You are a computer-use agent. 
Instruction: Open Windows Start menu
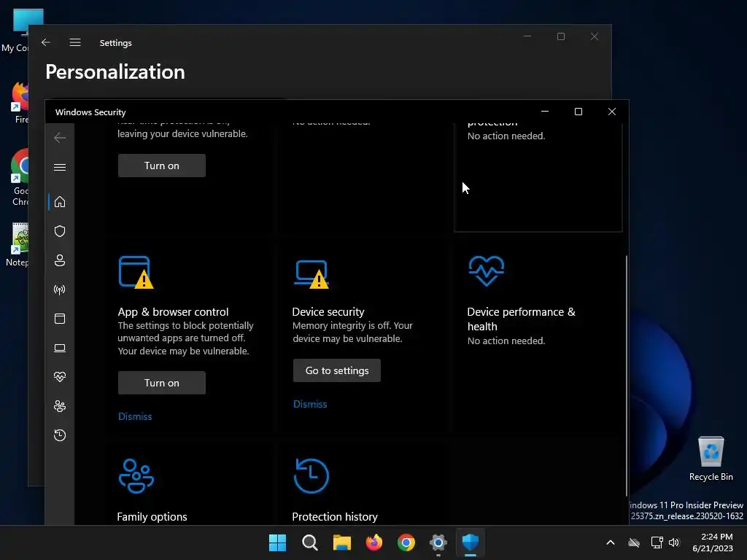(x=277, y=542)
